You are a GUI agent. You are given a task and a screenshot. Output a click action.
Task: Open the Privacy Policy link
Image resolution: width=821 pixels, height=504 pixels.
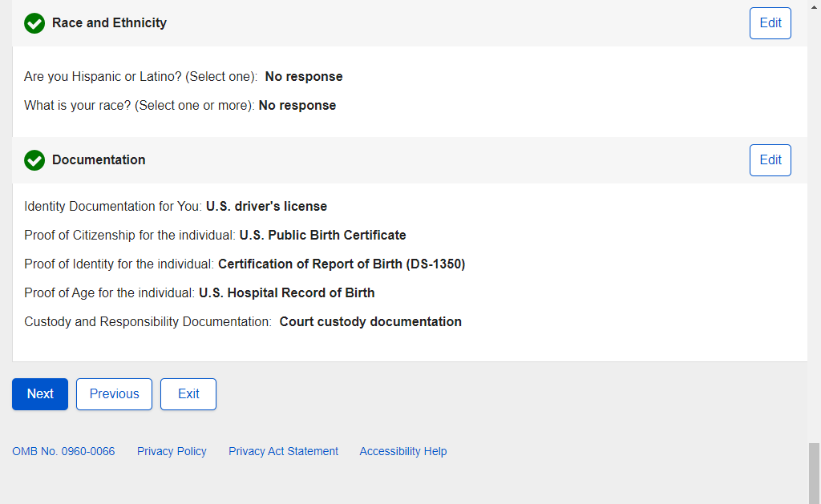[x=172, y=451]
